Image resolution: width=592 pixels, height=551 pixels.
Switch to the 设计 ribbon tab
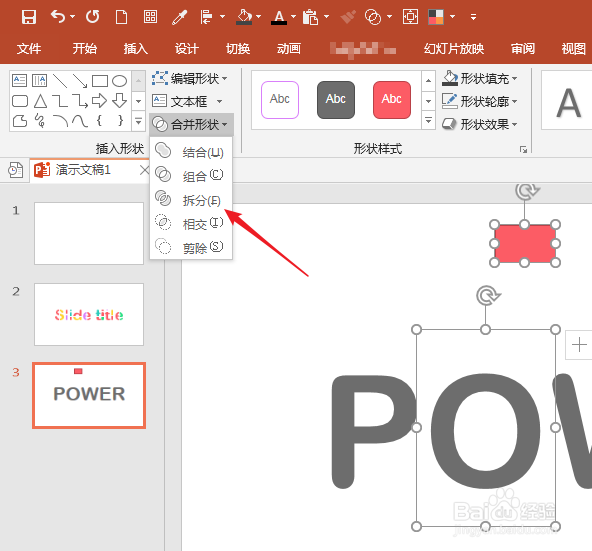(187, 48)
